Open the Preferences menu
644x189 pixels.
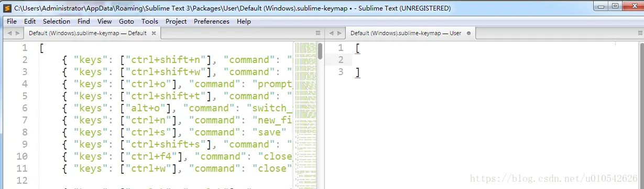point(212,22)
